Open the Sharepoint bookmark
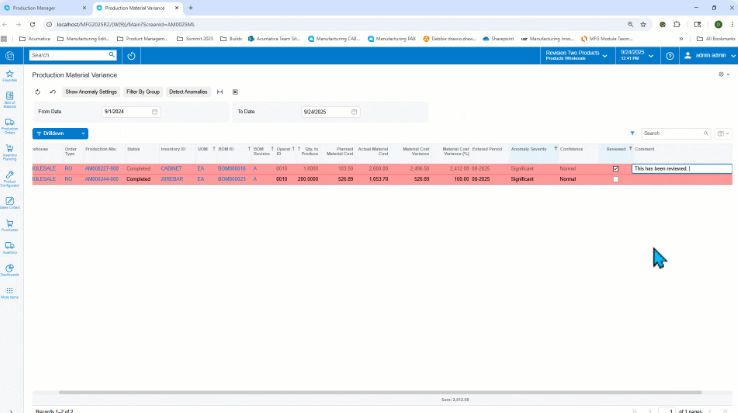The width and height of the screenshot is (738, 413). (498, 39)
